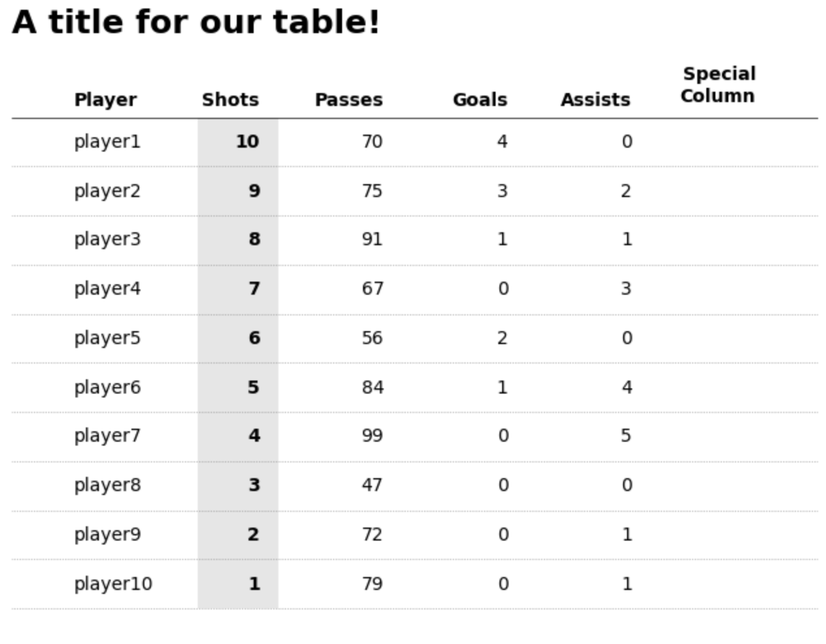Image resolution: width=826 pixels, height=644 pixels.
Task: Click the Passes value 47
Action: [x=372, y=485]
